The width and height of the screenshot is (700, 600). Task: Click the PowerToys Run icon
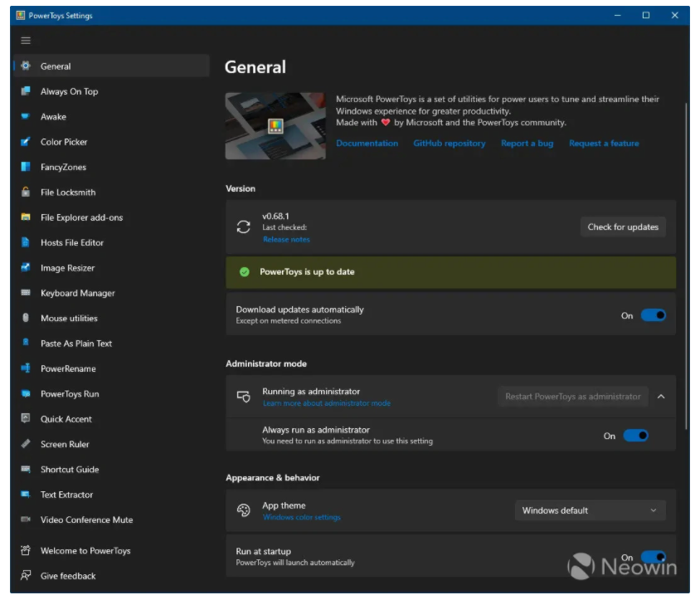26,393
